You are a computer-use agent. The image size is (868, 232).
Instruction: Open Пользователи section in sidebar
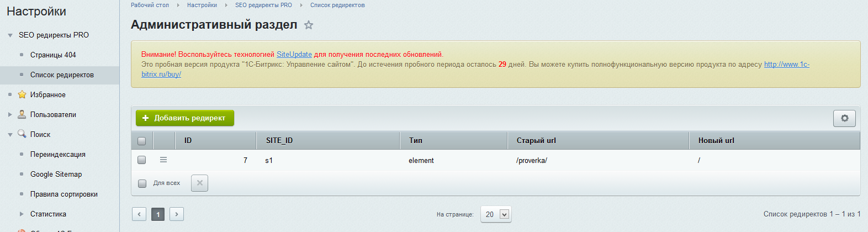(53, 114)
